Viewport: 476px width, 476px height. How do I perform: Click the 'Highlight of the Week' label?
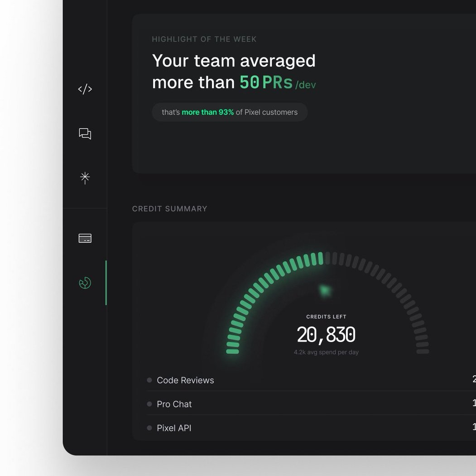point(204,39)
